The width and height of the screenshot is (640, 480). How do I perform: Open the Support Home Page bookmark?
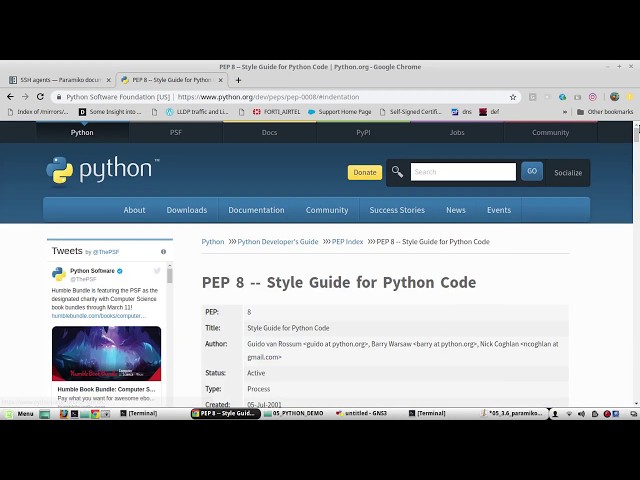pyautogui.click(x=340, y=112)
